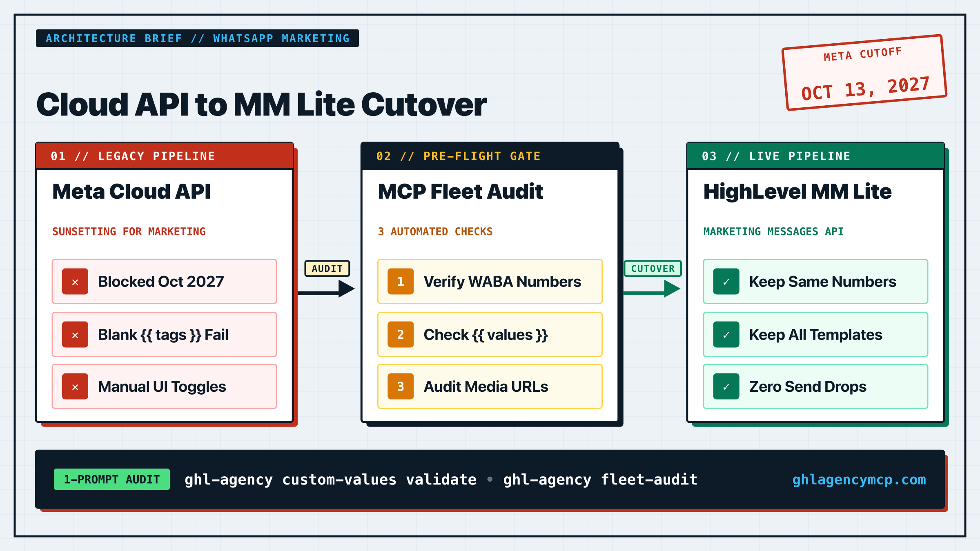Click the green checkmark beside Keep All Templates
The width and height of the screenshot is (980, 551).
726,335
